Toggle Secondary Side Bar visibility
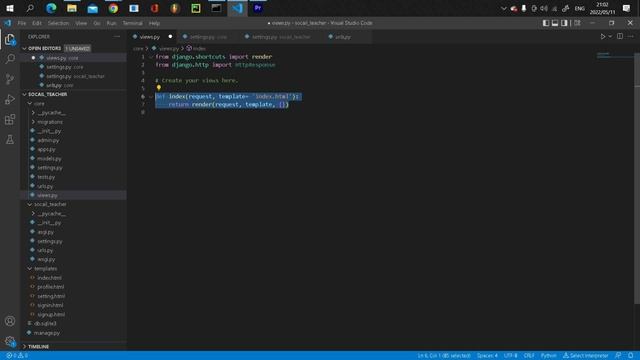 [564, 23]
